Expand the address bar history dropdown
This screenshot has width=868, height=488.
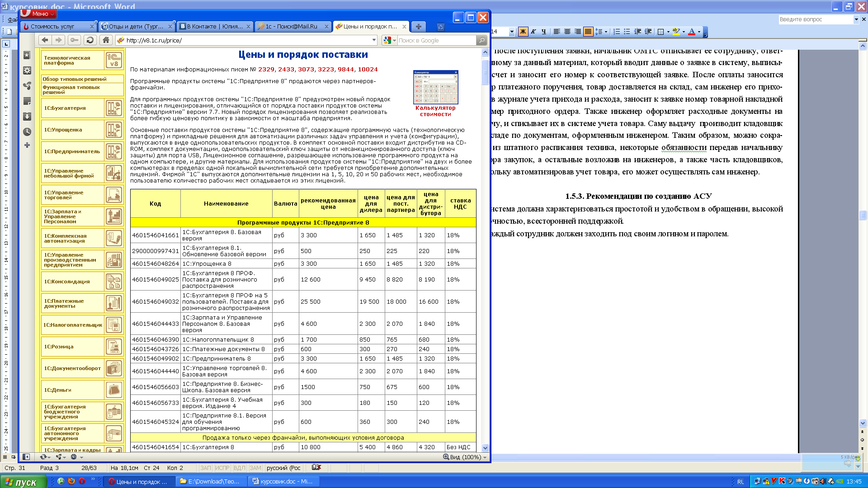tap(374, 40)
